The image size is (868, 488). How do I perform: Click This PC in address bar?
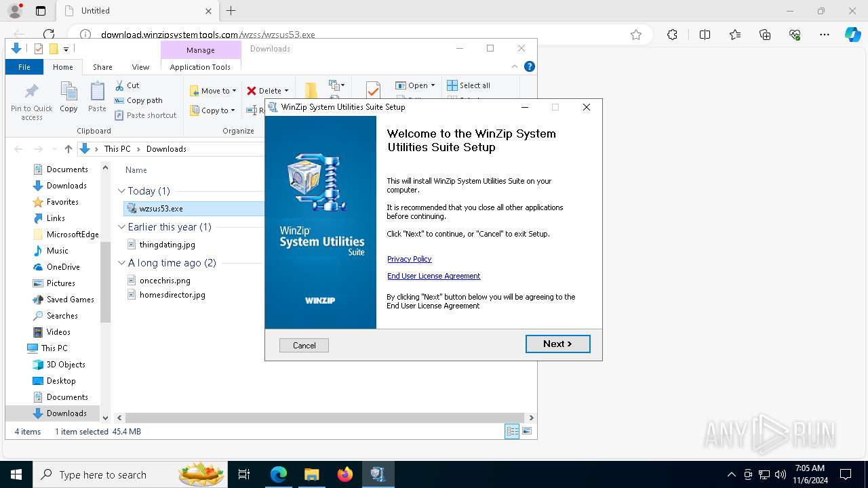click(x=117, y=149)
